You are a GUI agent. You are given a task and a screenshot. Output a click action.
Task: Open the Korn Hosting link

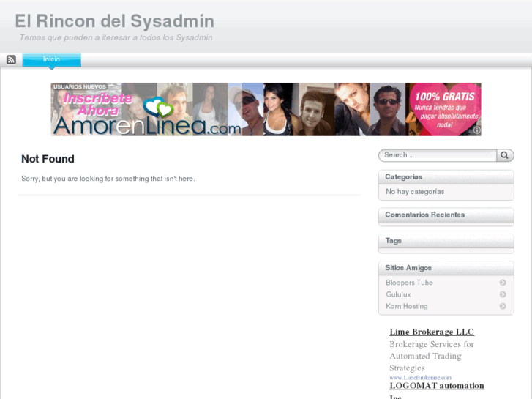click(407, 306)
